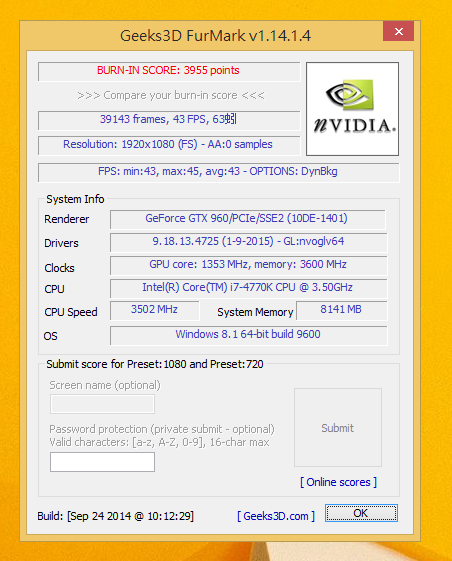Click the Submit button
Screen dimensions: 452x561
pos(338,428)
